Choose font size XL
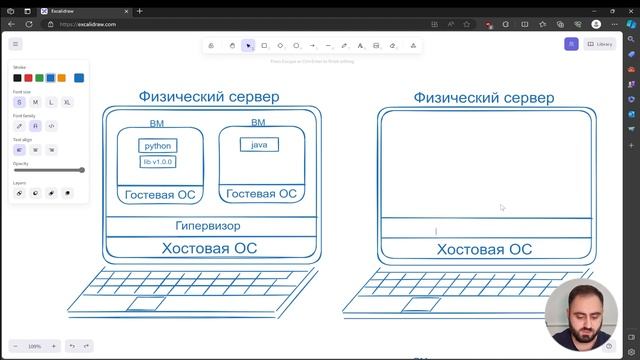Image resolution: width=640 pixels, height=360 pixels. point(67,102)
